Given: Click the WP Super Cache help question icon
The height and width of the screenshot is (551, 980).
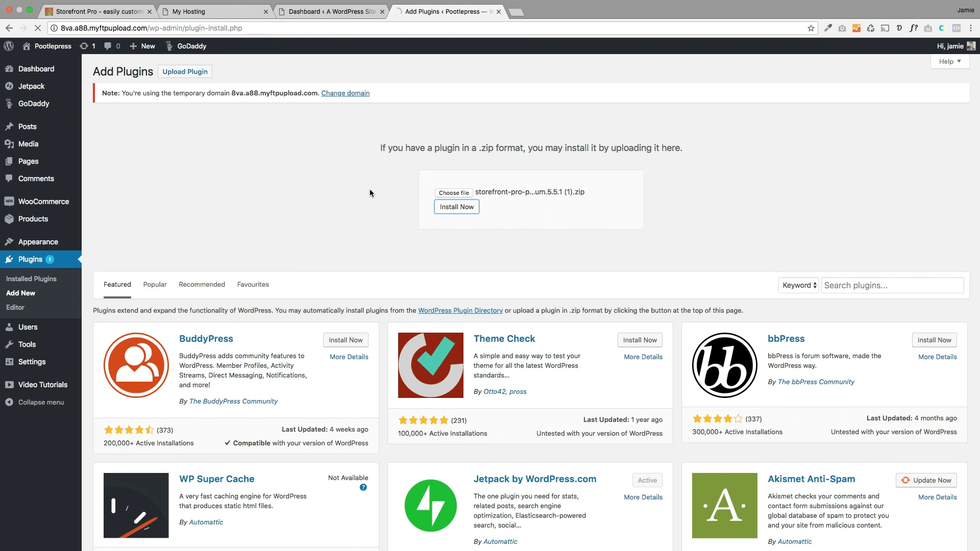Looking at the screenshot, I should coord(363,487).
